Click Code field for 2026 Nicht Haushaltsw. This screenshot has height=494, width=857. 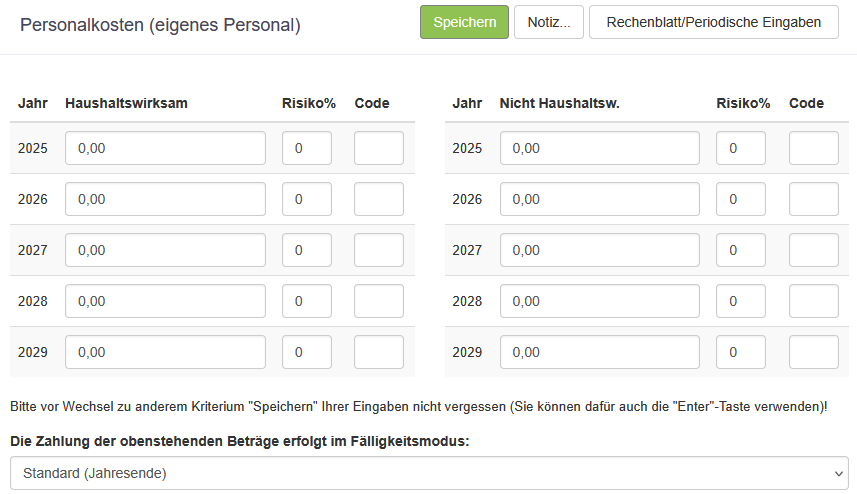coord(813,199)
